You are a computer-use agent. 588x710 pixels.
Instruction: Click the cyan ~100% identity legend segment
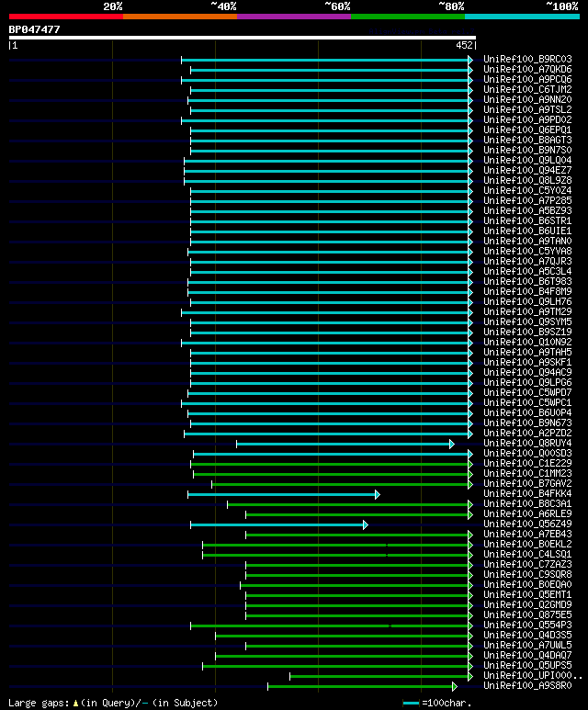pos(523,17)
